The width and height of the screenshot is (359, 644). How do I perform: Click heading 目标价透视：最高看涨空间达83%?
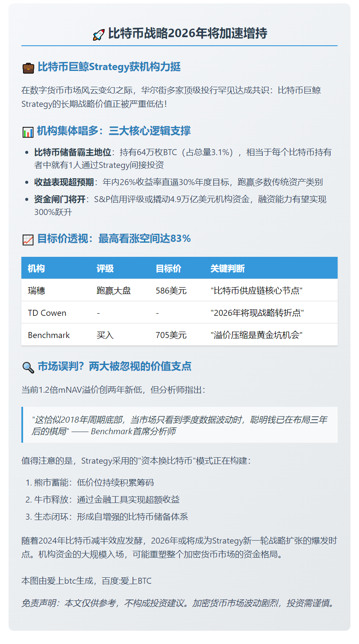pyautogui.click(x=114, y=239)
